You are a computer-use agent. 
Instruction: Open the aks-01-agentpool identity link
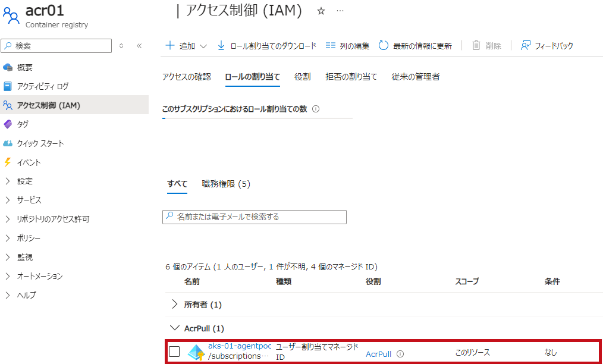[240, 346]
